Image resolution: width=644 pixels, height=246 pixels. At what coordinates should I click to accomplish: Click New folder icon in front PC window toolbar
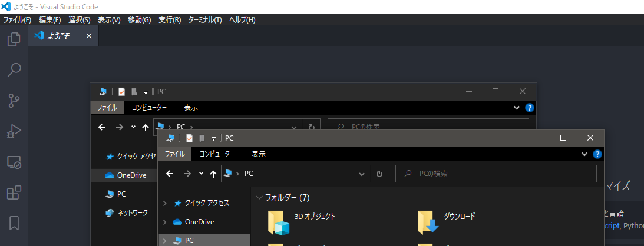[x=202, y=138]
